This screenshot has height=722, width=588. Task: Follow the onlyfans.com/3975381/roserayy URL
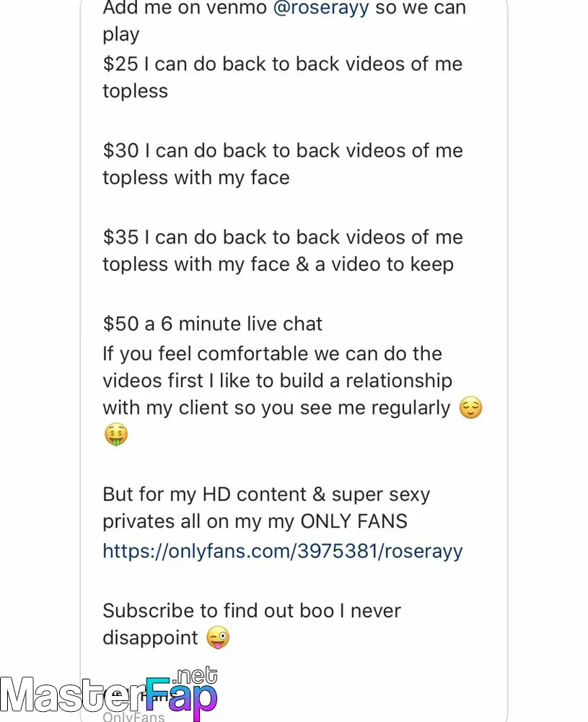tap(283, 552)
